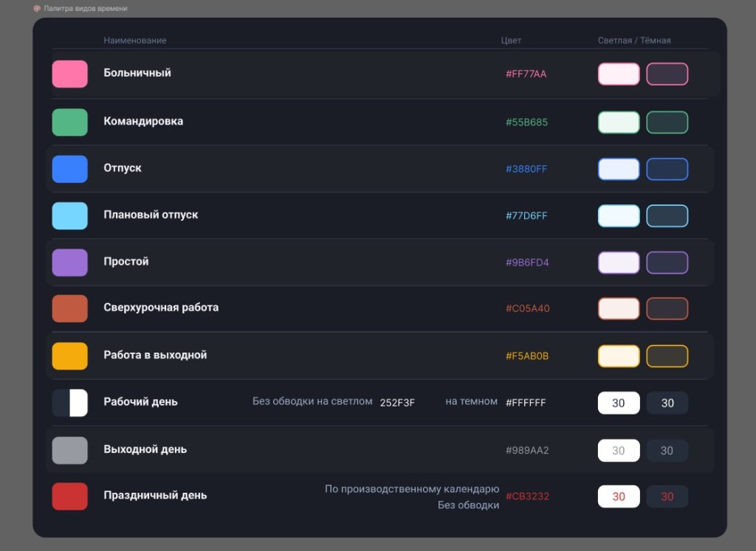Click the dark '30' chip in Рабочий день row
The height and width of the screenshot is (551, 756).
(667, 403)
